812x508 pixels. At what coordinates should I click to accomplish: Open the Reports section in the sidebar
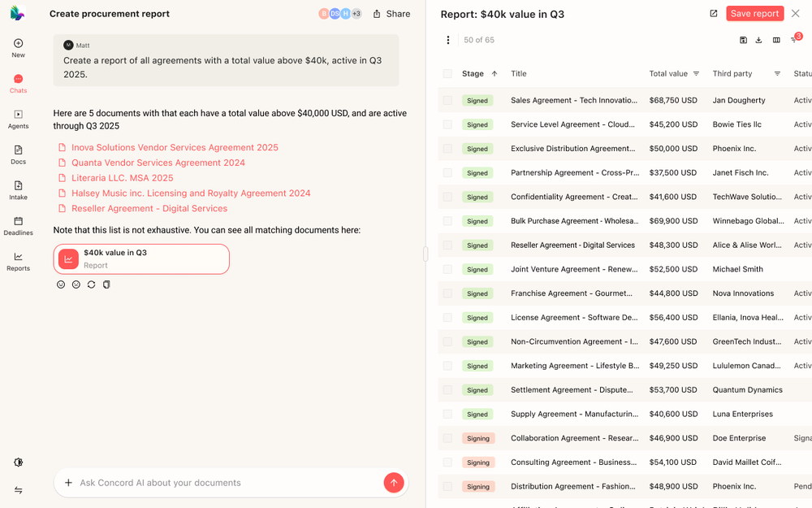click(18, 262)
